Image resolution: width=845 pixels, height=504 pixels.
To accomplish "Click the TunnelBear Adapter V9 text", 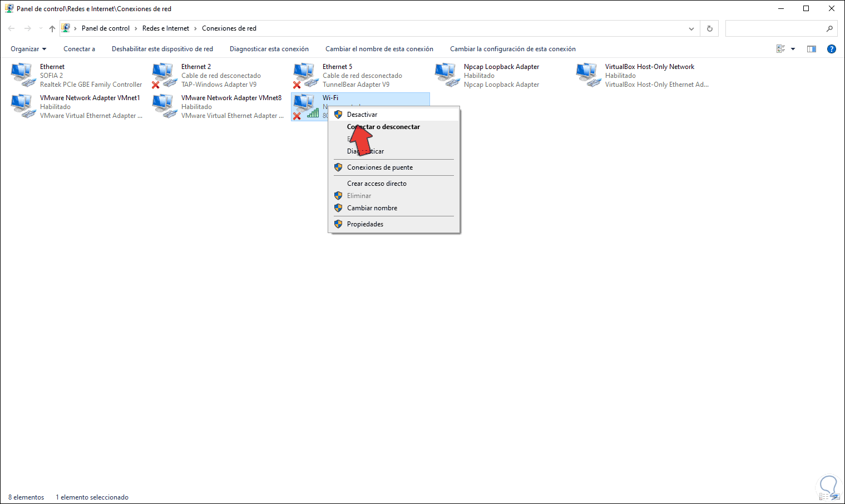I will point(356,85).
